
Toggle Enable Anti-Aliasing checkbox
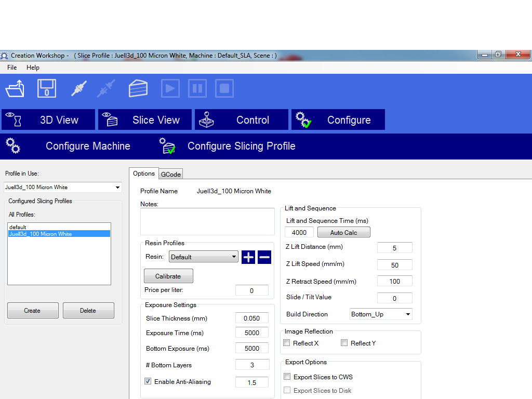(148, 381)
